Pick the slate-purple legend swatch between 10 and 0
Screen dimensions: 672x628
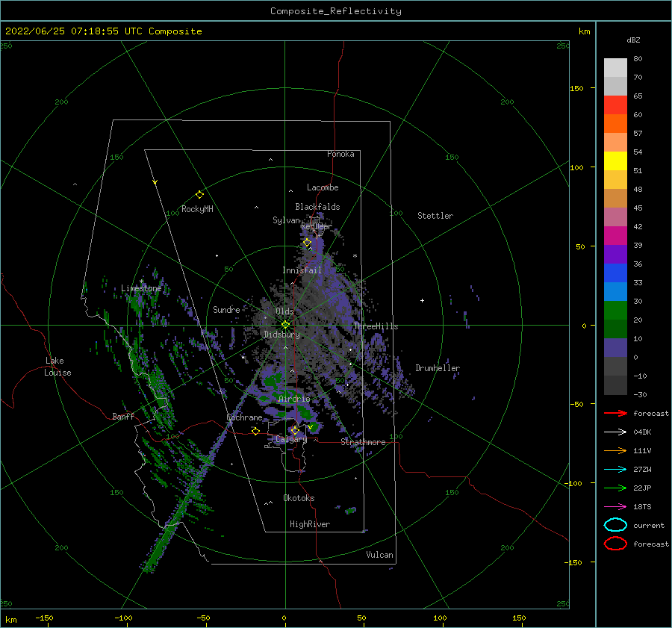pyautogui.click(x=615, y=348)
